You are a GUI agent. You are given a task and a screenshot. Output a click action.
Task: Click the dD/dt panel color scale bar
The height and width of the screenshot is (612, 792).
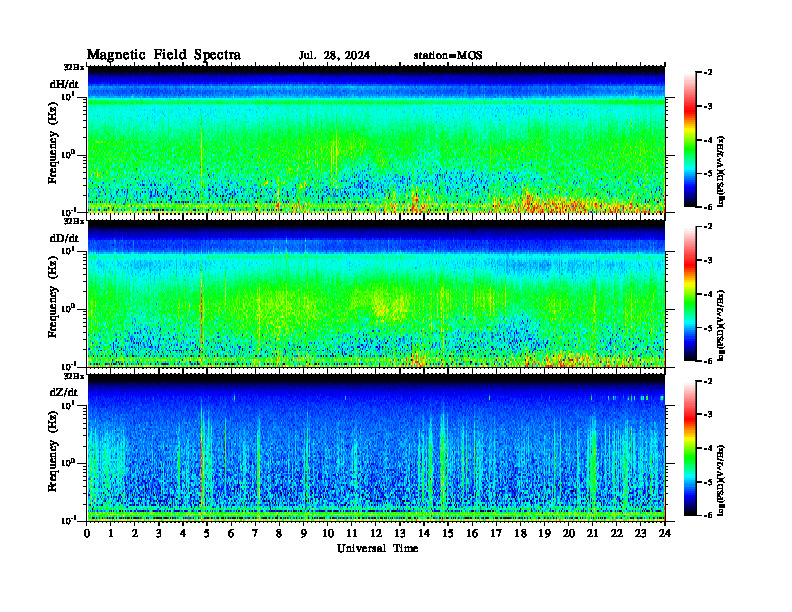pyautogui.click(x=689, y=294)
